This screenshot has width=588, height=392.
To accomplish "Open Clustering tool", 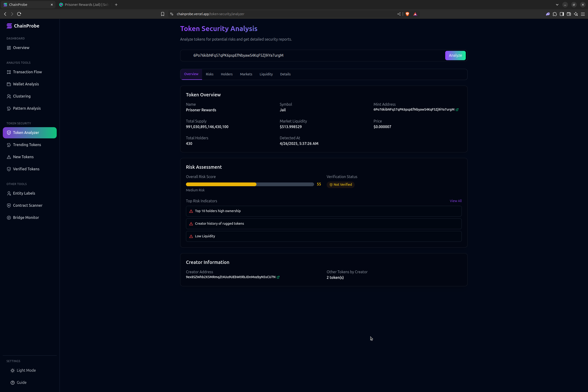I will (29, 96).
